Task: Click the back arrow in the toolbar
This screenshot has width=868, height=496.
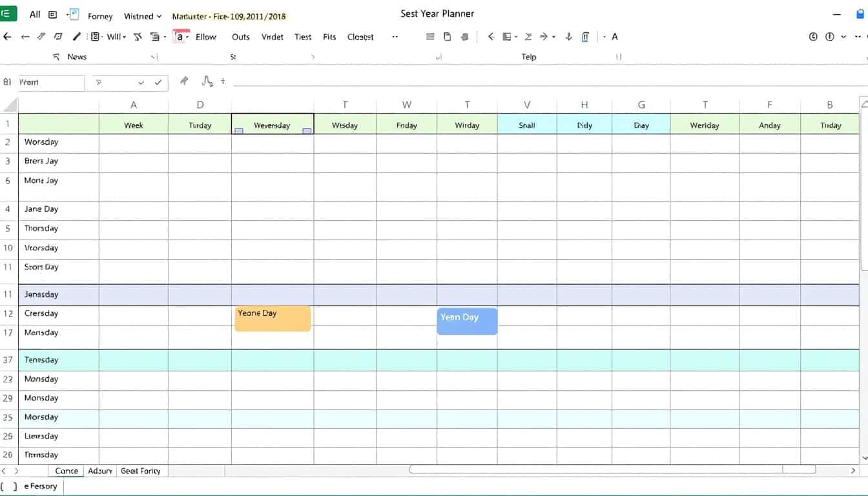Action: pos(7,37)
